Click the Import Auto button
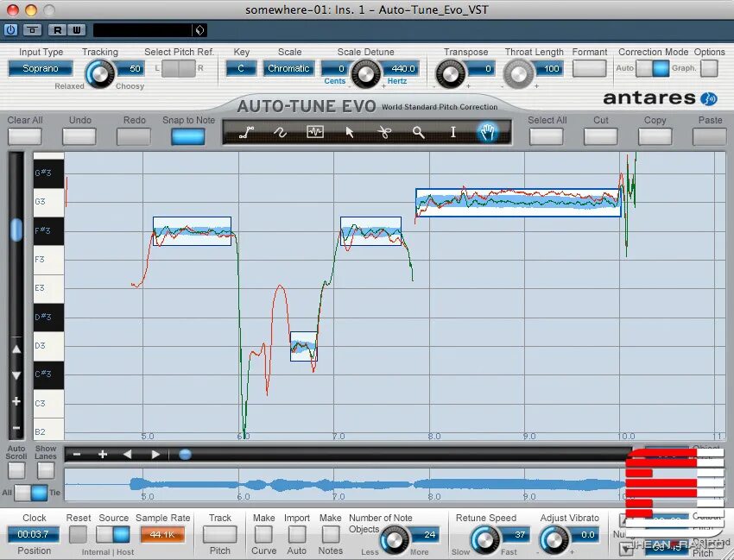The image size is (734, 560). pyautogui.click(x=297, y=534)
